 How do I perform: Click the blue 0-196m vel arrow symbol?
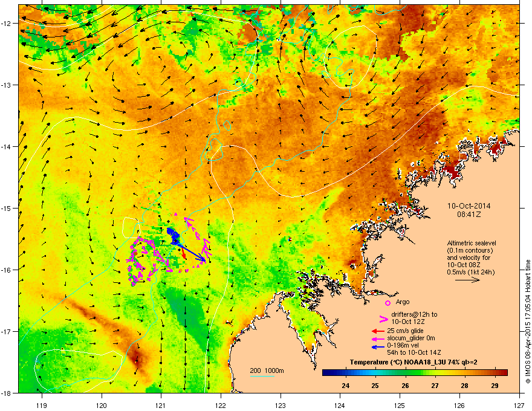(x=378, y=346)
